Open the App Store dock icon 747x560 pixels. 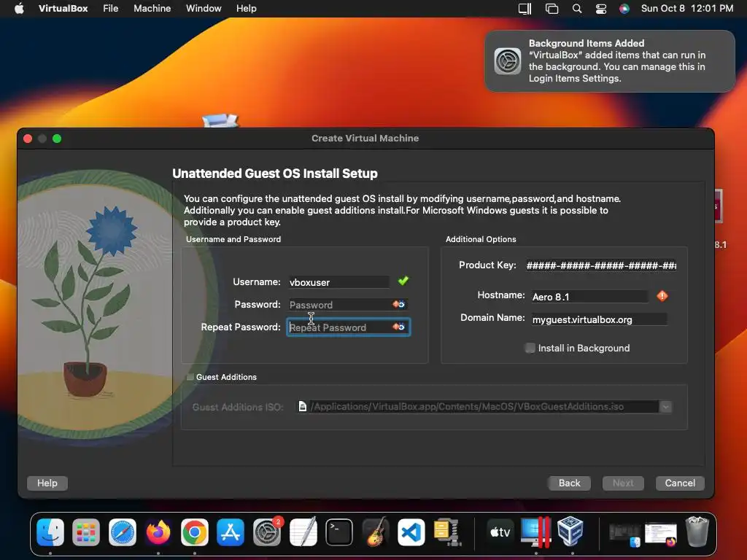[x=231, y=532]
